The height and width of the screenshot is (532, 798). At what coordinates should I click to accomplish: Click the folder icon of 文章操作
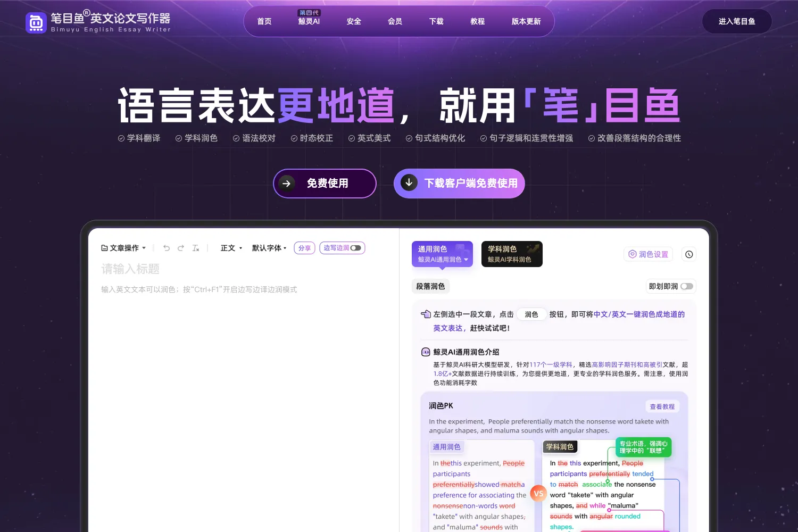click(104, 248)
